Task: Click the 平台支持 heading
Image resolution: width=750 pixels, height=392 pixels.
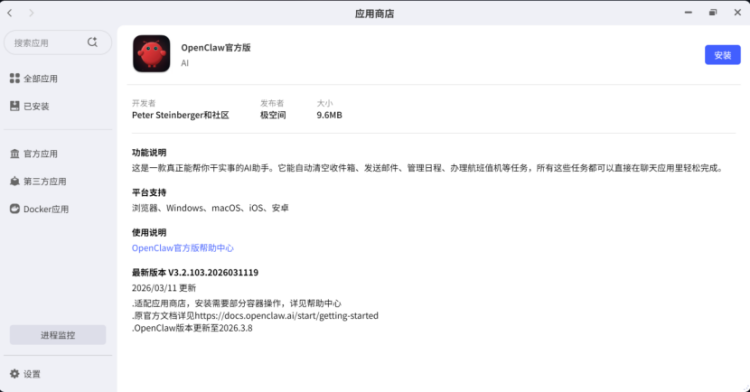Action: point(149,193)
